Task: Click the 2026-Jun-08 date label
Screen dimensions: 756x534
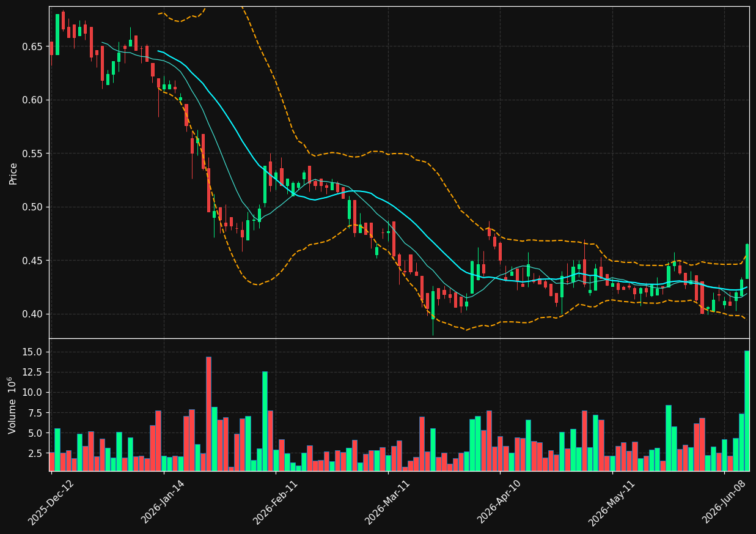Action: click(724, 502)
